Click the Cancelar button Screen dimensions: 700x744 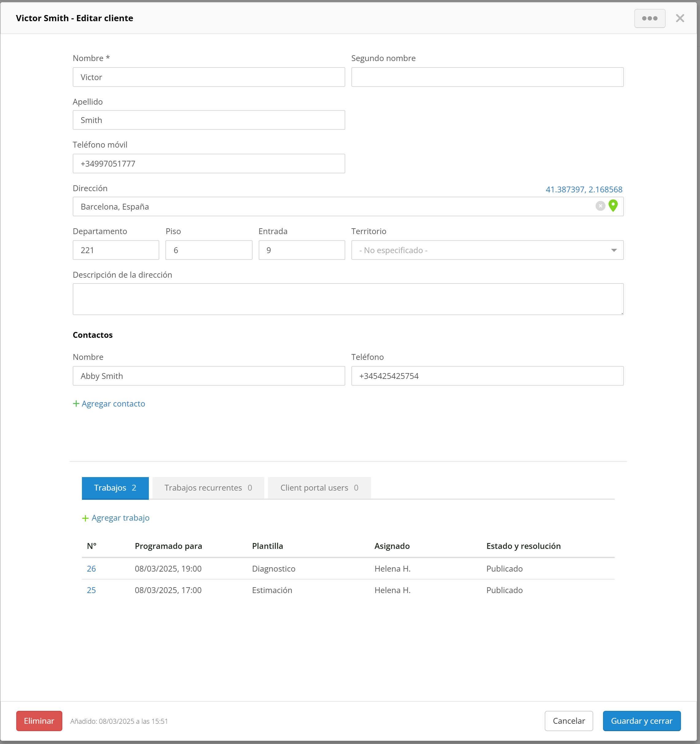[x=568, y=721]
